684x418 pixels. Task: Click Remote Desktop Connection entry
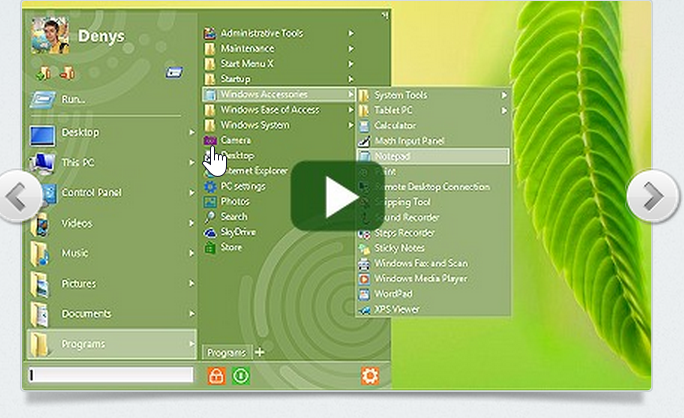coord(433,187)
